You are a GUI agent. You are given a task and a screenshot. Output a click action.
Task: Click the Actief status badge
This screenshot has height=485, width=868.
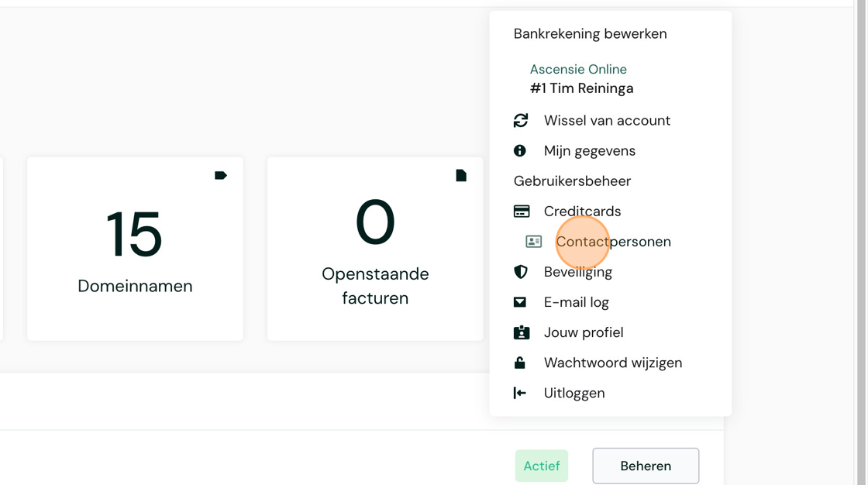point(541,466)
